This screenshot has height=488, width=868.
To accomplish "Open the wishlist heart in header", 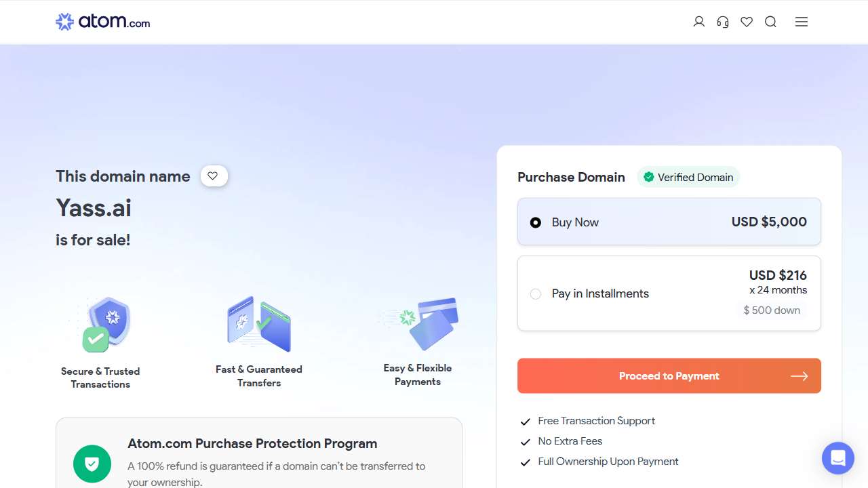I will click(747, 22).
